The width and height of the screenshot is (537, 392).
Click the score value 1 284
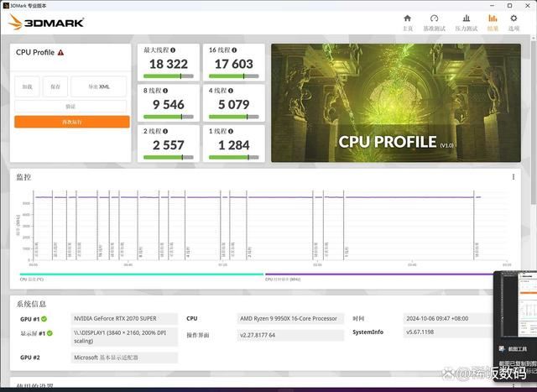(x=234, y=145)
